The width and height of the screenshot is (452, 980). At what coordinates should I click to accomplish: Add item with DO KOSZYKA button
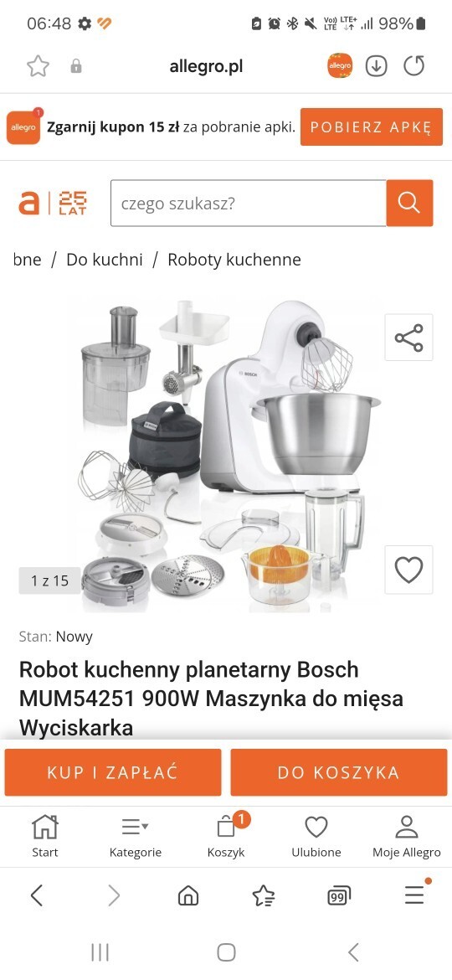(339, 772)
